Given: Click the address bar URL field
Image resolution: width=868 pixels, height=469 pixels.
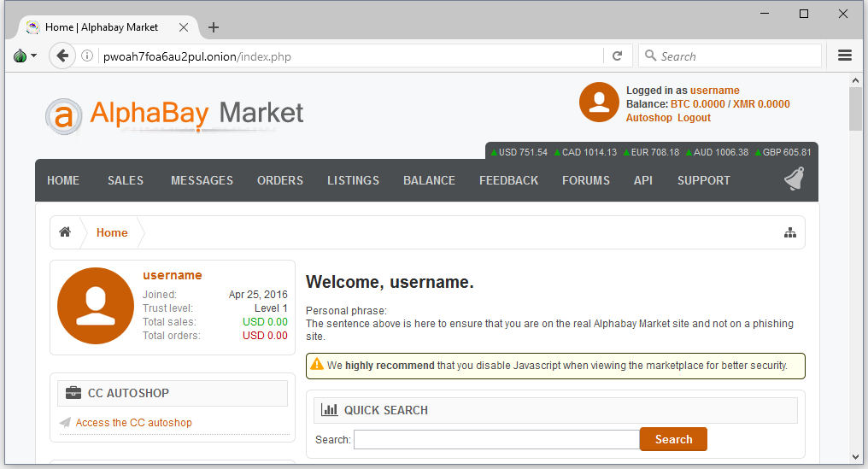Looking at the screenshot, I should click(x=351, y=56).
